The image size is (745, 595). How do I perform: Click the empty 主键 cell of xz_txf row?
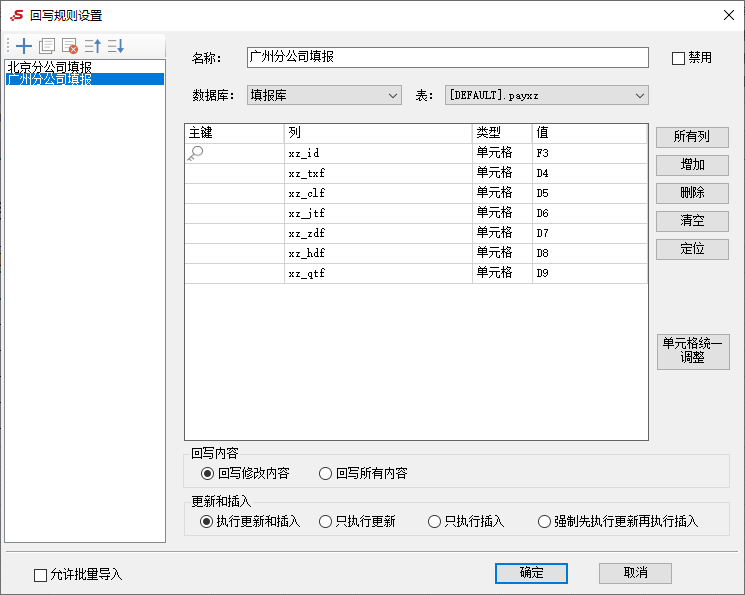pos(235,173)
